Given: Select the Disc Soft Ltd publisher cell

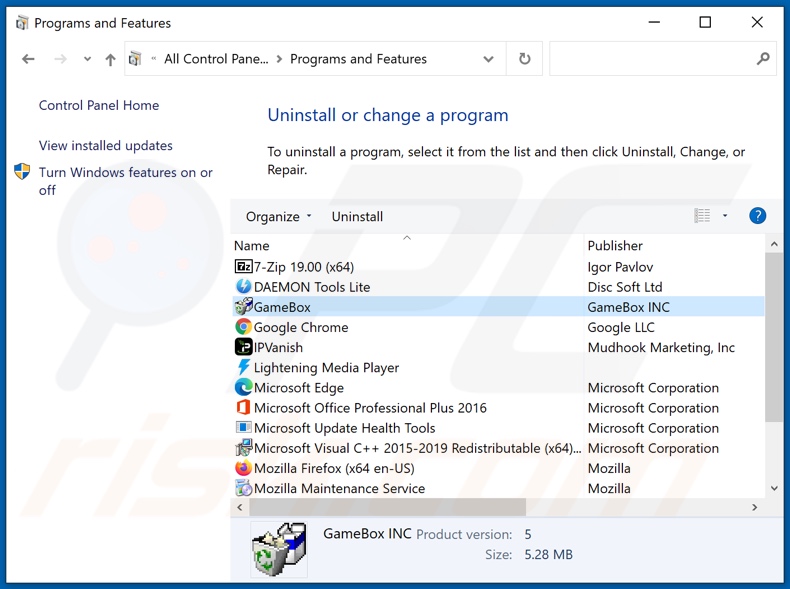Looking at the screenshot, I should (x=625, y=287).
